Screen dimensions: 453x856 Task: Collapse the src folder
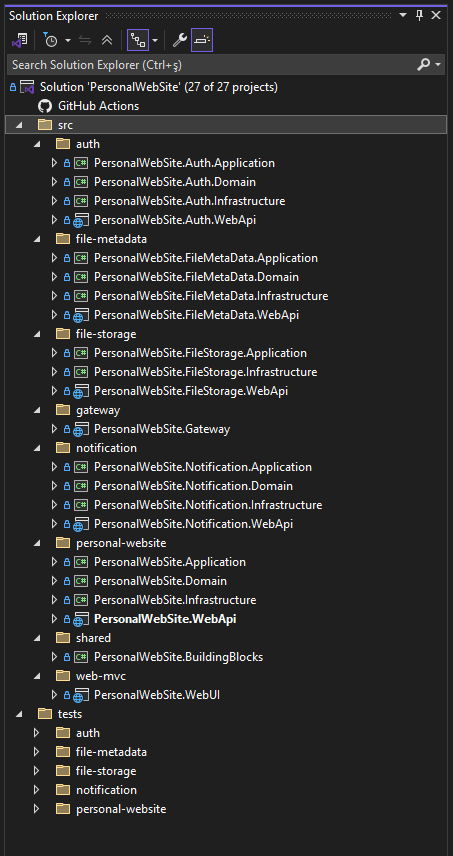(20, 125)
